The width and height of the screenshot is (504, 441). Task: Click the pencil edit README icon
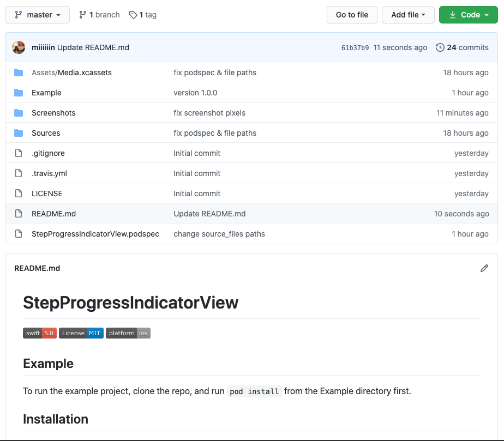tap(484, 268)
